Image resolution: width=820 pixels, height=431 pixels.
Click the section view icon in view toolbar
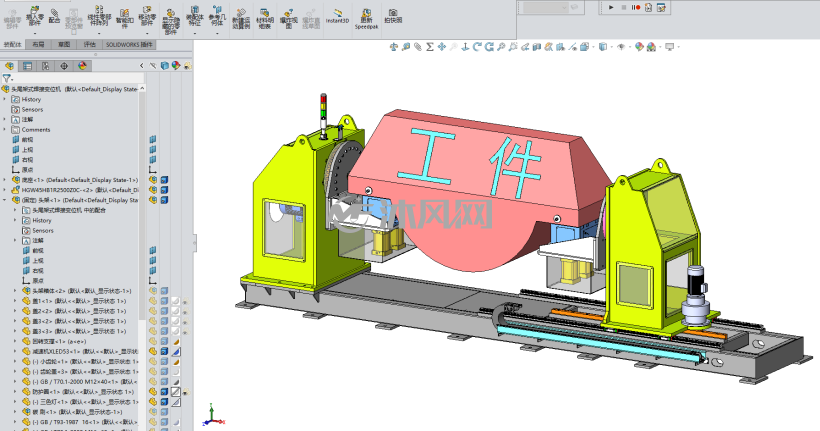[537, 47]
